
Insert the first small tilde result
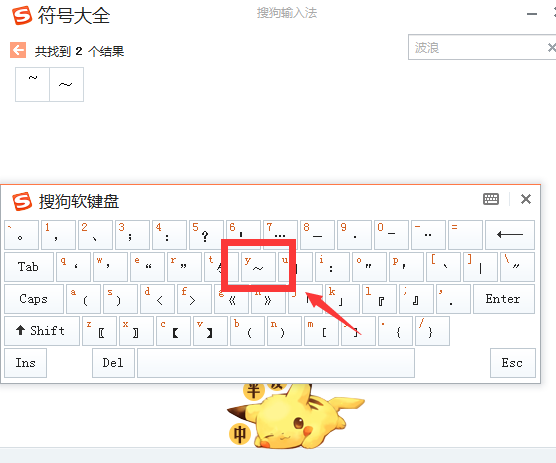coord(32,84)
